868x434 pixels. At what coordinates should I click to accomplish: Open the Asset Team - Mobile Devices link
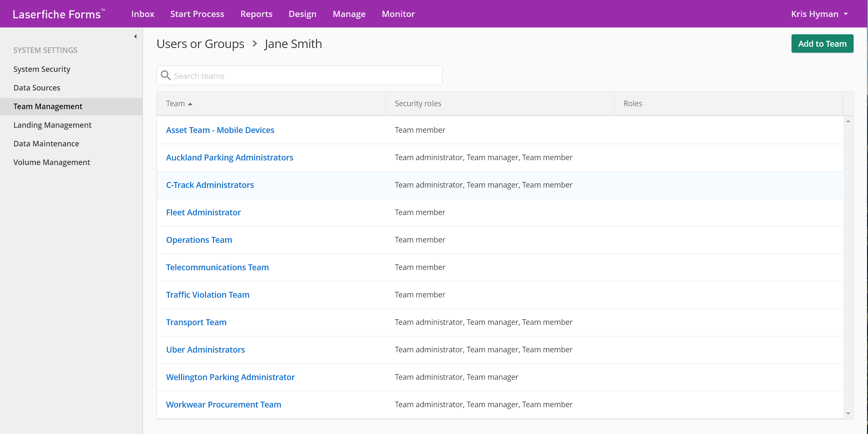[x=220, y=130]
